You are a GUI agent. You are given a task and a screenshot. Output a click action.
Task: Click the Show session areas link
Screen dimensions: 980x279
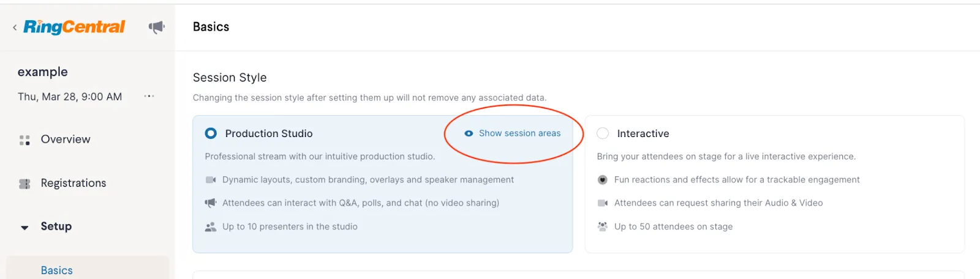point(519,133)
